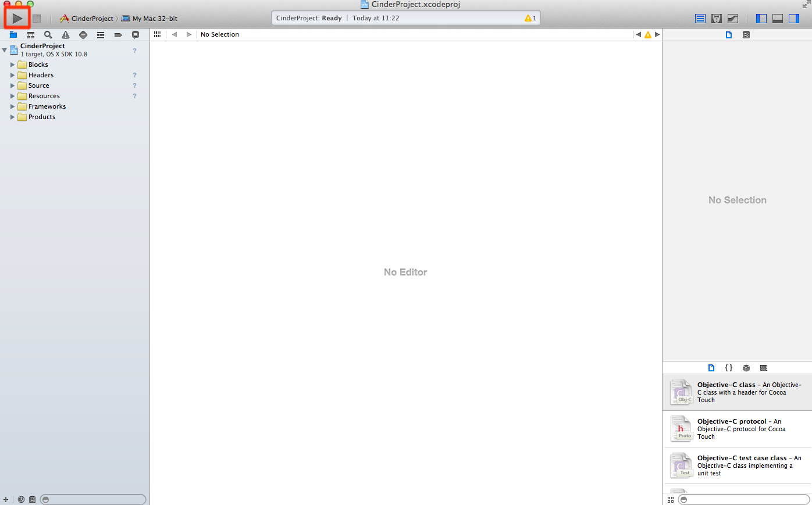Select the Objective-C protocol template
Image resolution: width=812 pixels, height=505 pixels.
coord(738,429)
